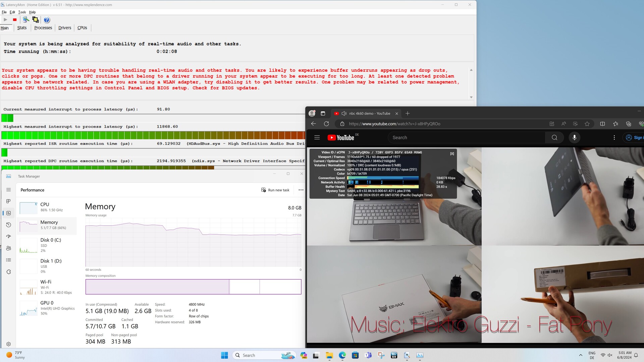The width and height of the screenshot is (644, 362).
Task: Switch to LatencyMon Drivers tab
Action: pyautogui.click(x=64, y=28)
